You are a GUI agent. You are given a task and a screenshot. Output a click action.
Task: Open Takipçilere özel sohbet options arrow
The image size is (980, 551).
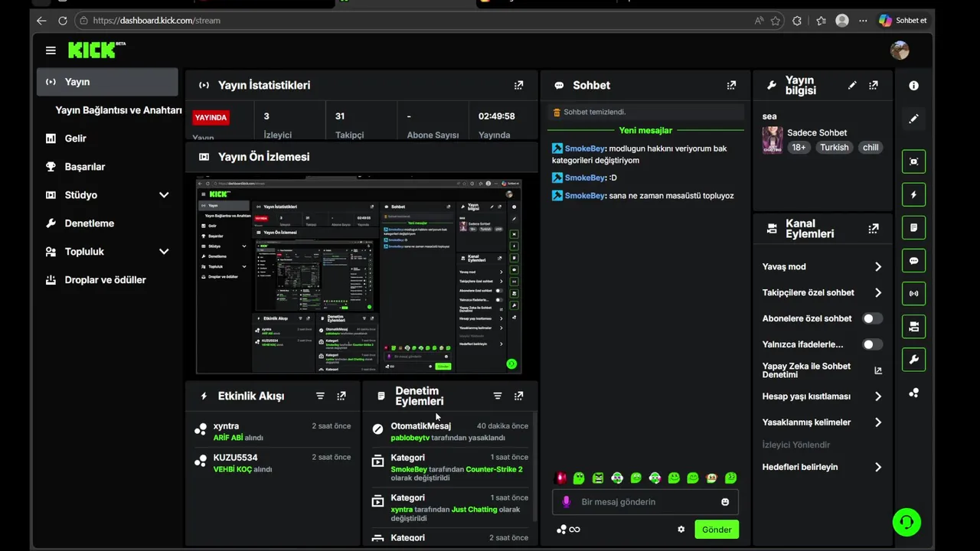tap(878, 293)
